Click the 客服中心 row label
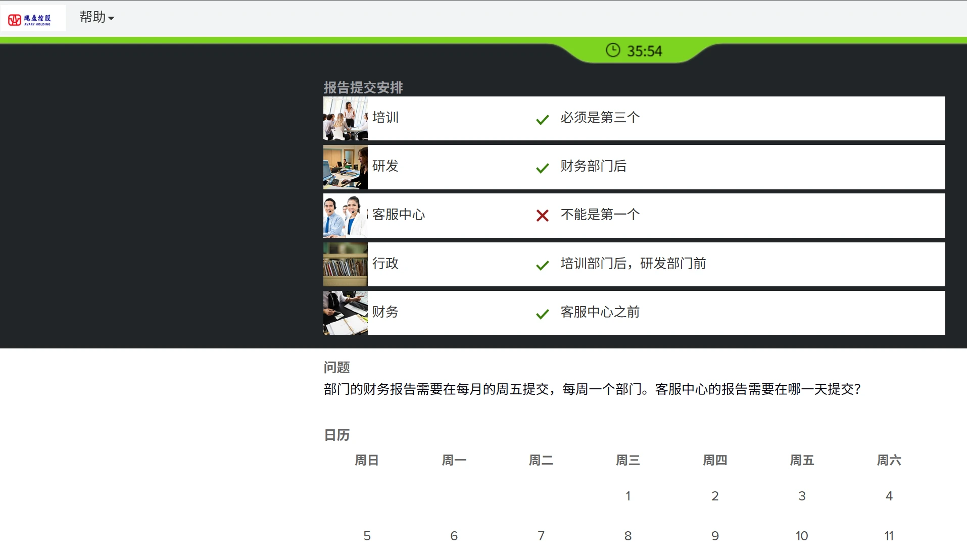 click(399, 215)
